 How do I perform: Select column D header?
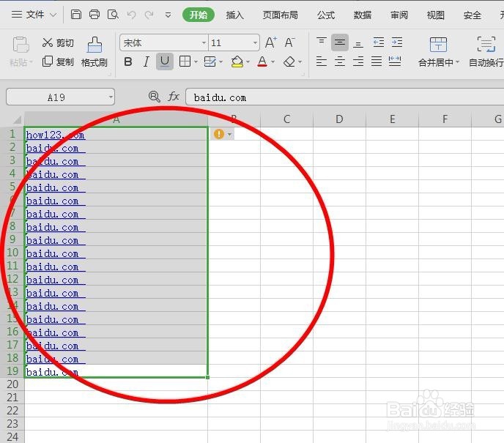[x=339, y=119]
